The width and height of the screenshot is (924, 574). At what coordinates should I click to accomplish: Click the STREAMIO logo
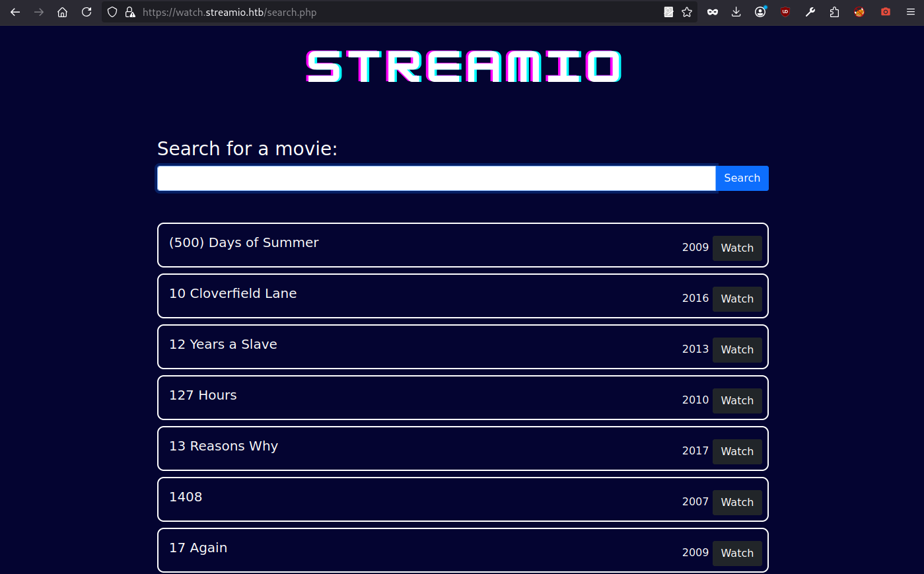463,67
